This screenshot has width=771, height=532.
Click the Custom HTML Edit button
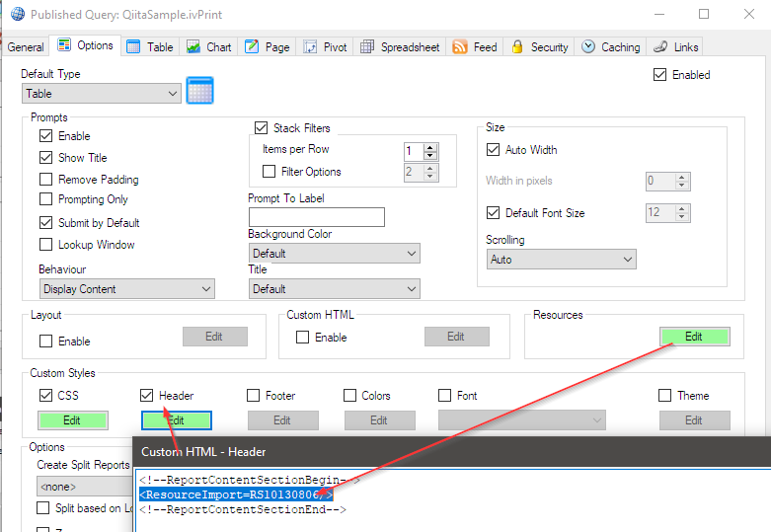click(457, 337)
